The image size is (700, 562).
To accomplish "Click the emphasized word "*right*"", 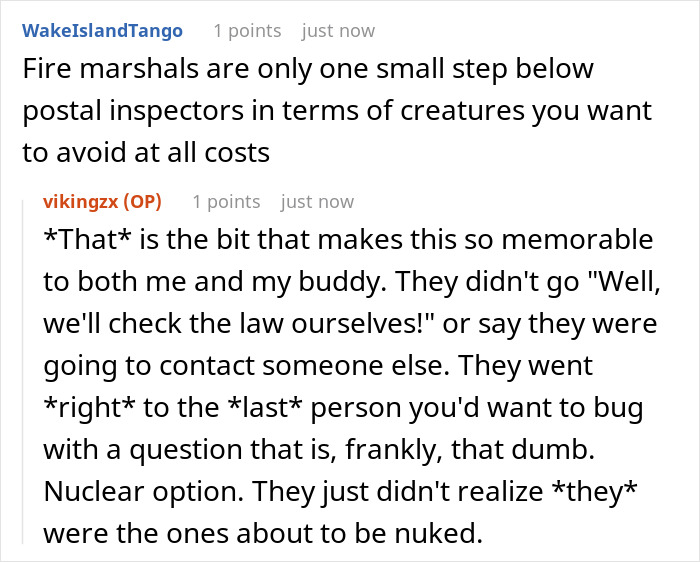I will click(89, 407).
